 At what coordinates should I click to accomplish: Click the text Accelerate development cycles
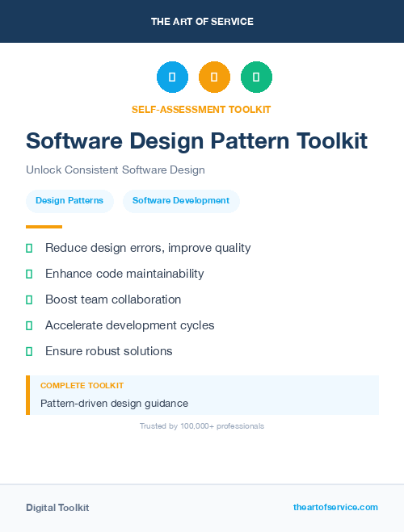point(130,325)
